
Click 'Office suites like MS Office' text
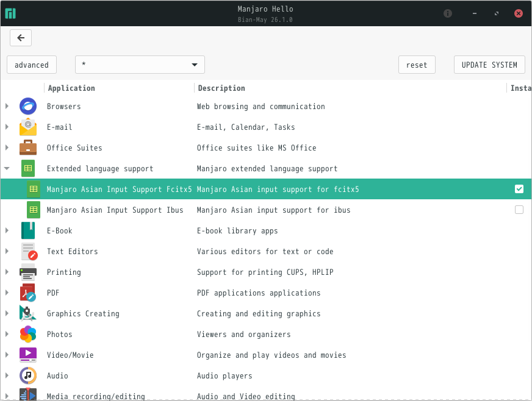(x=256, y=148)
